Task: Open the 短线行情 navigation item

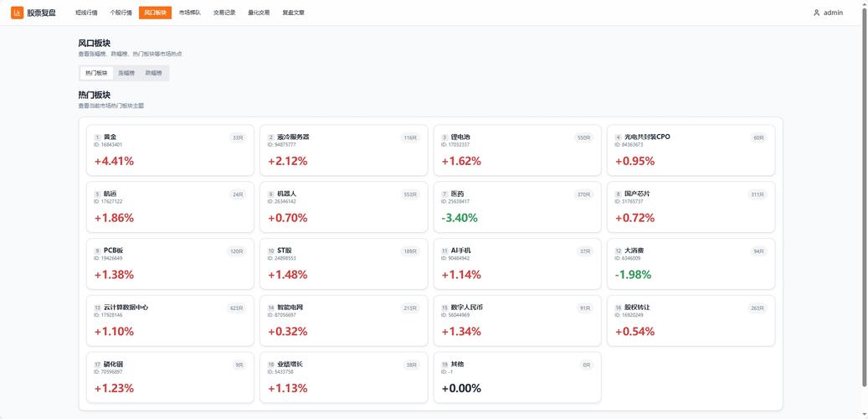Action: [x=86, y=13]
